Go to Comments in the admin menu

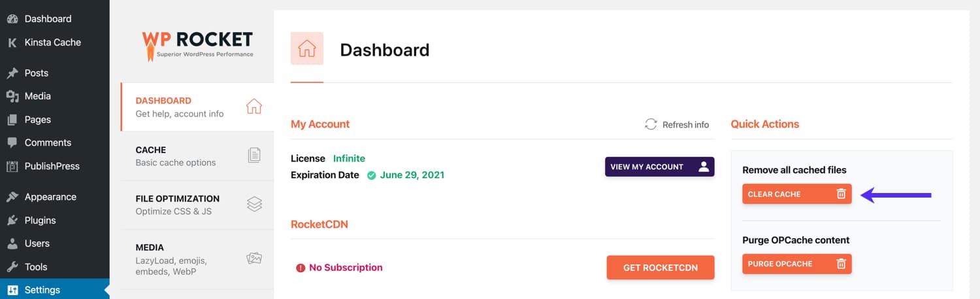coord(48,143)
